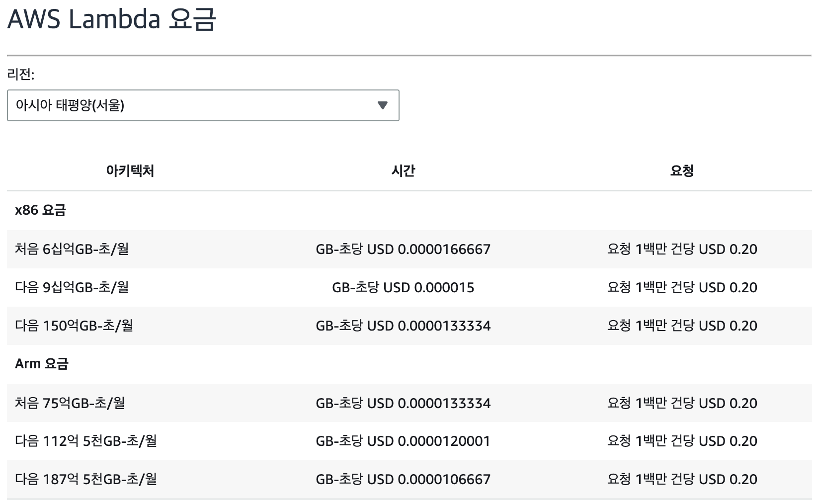
Task: Click request price in 다음 9십억GB row
Action: point(682,287)
